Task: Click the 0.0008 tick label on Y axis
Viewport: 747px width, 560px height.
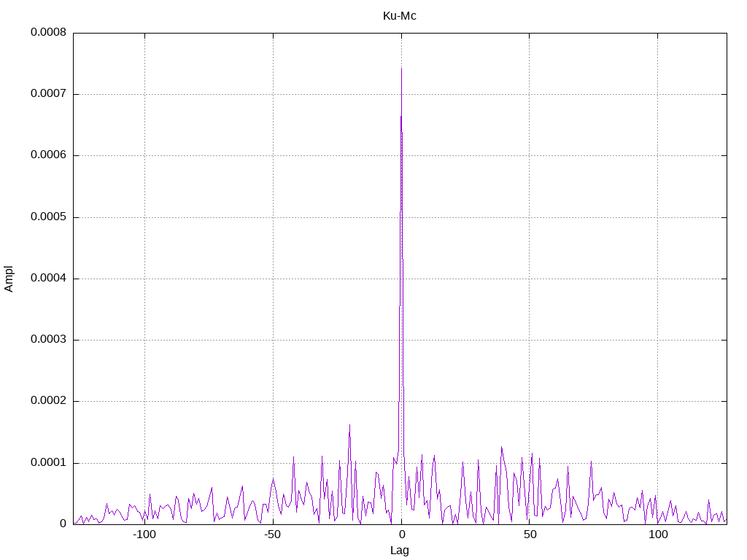Action: pos(48,32)
